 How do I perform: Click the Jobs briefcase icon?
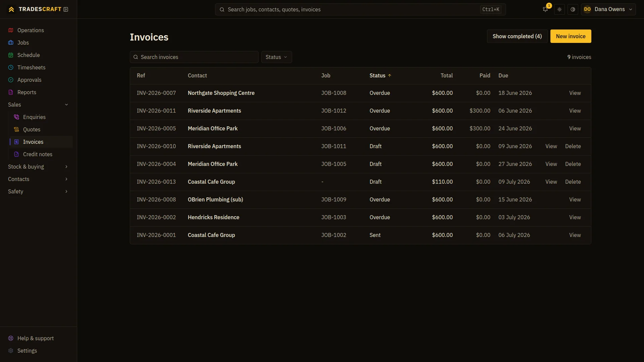pyautogui.click(x=11, y=43)
